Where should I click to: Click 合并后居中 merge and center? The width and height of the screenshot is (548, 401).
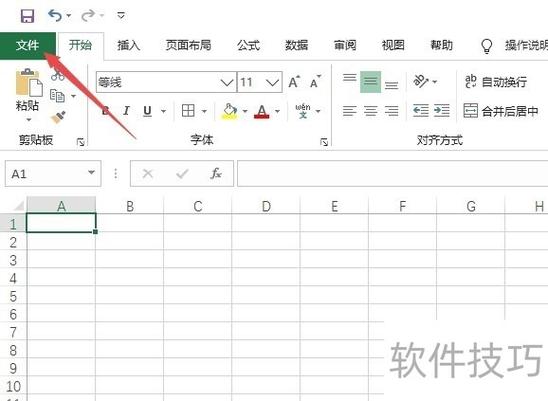501,111
